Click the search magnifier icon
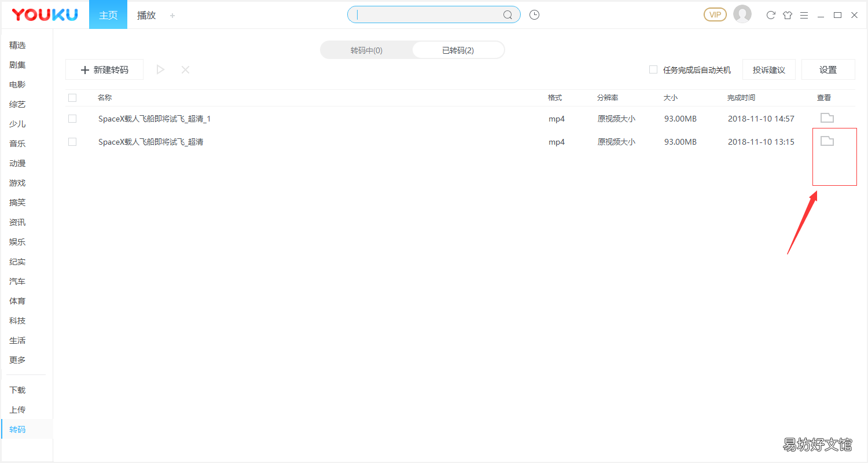 (507, 15)
